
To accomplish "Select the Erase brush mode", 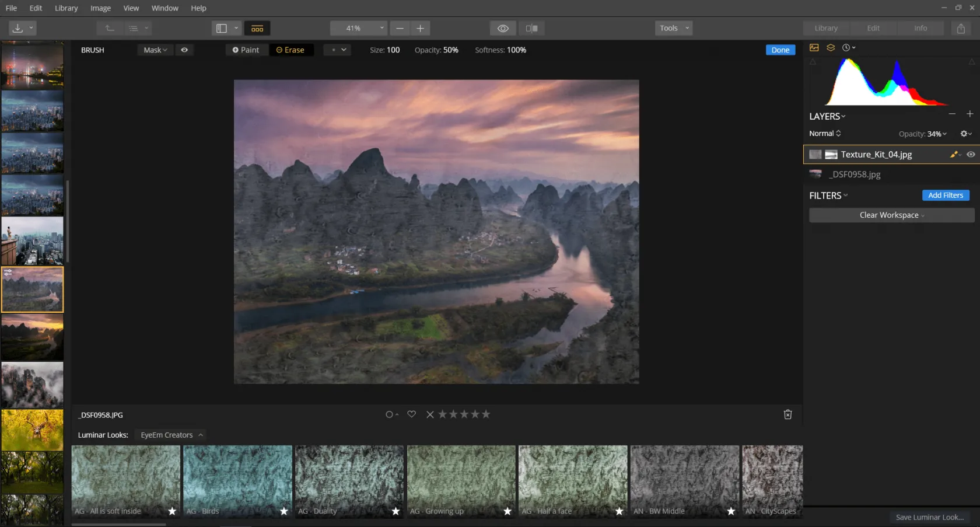I will (290, 50).
